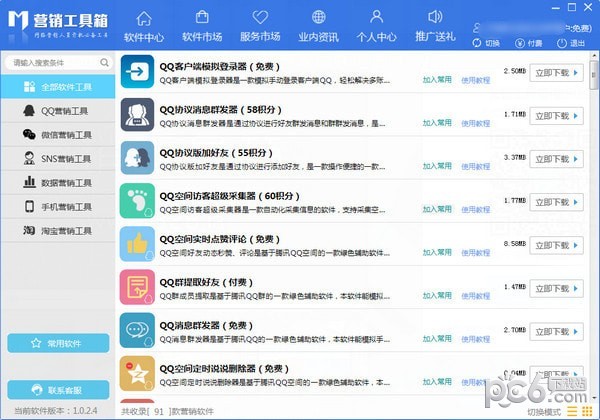Add QQ群提取好友 via 加入常用
Screen dimensions: 600x420
pos(437,296)
